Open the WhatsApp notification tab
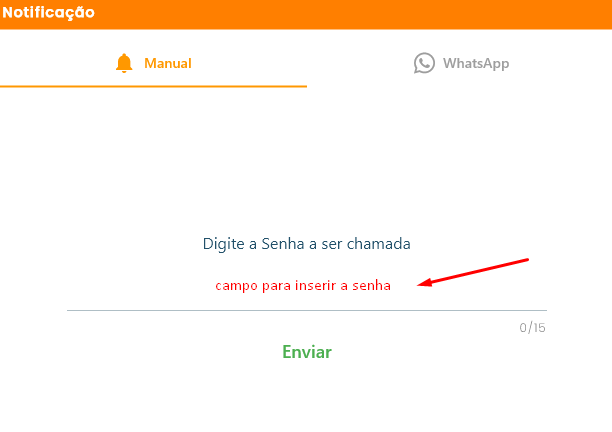 coord(461,63)
